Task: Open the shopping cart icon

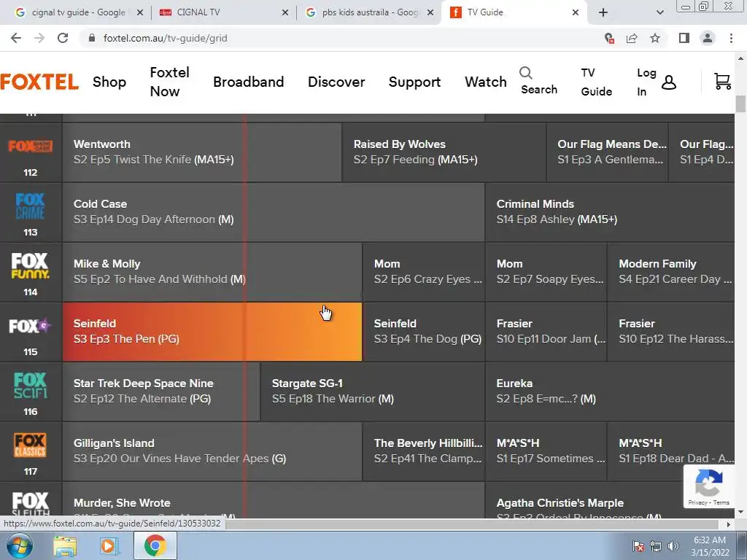Action: click(x=722, y=82)
